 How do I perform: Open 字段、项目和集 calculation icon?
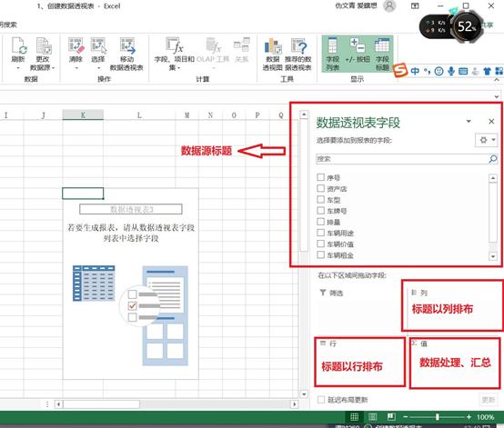click(175, 45)
